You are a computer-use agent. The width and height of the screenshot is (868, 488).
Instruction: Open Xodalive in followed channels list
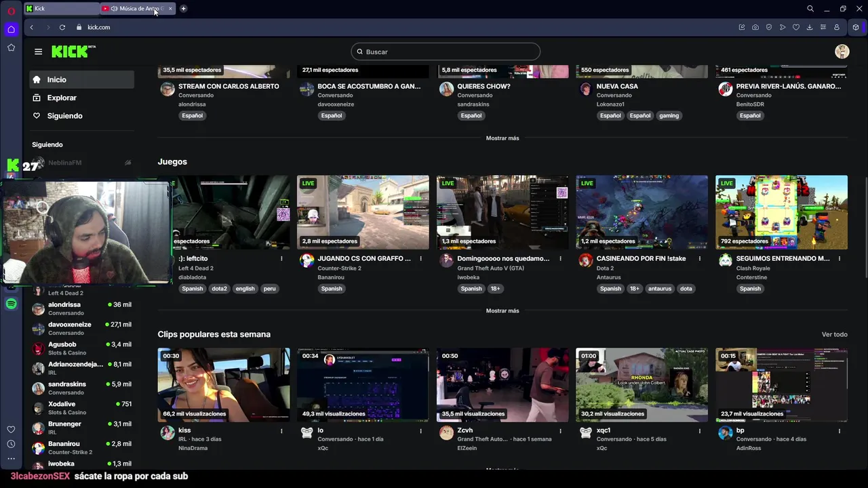tap(81, 408)
